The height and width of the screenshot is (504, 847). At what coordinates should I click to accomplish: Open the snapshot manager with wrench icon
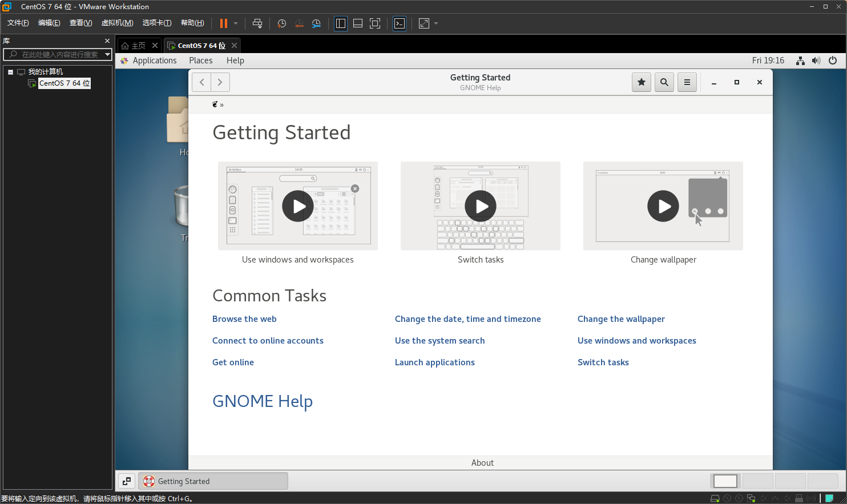316,23
